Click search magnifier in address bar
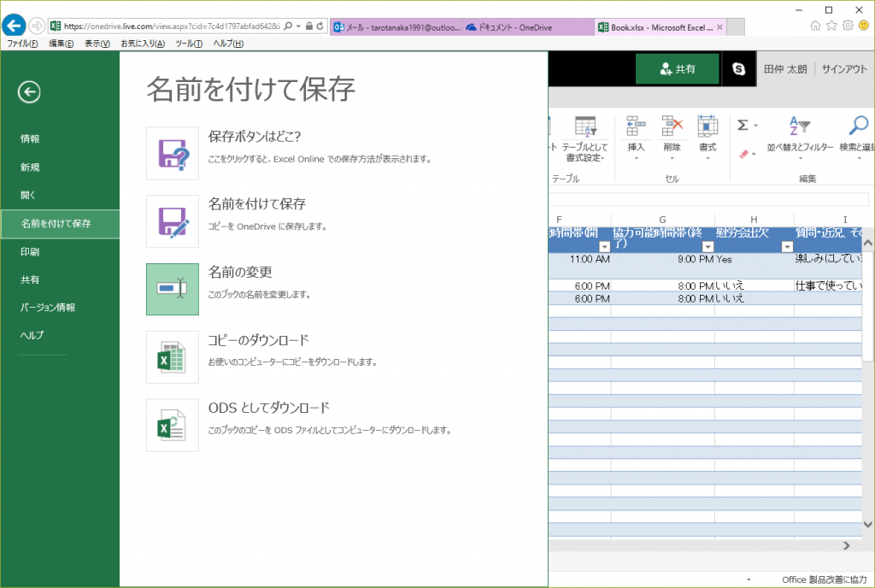The height and width of the screenshot is (588, 875). [x=288, y=26]
